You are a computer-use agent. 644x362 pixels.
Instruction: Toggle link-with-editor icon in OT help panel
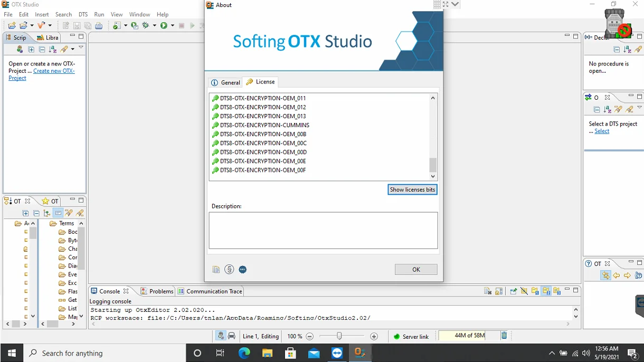coord(605,275)
